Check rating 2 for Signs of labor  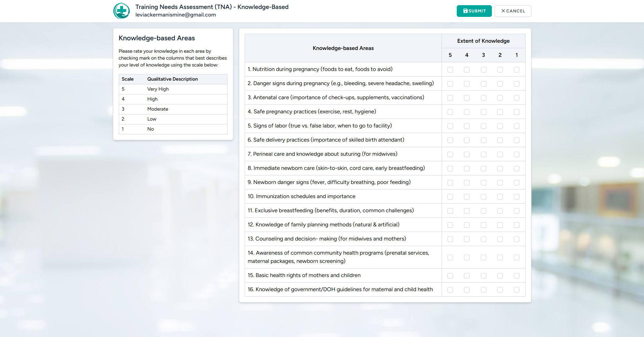point(500,126)
